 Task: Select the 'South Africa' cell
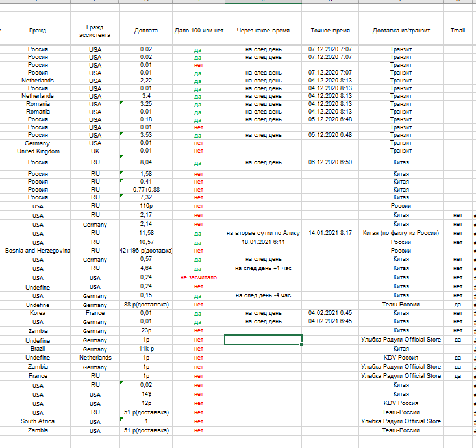click(38, 421)
